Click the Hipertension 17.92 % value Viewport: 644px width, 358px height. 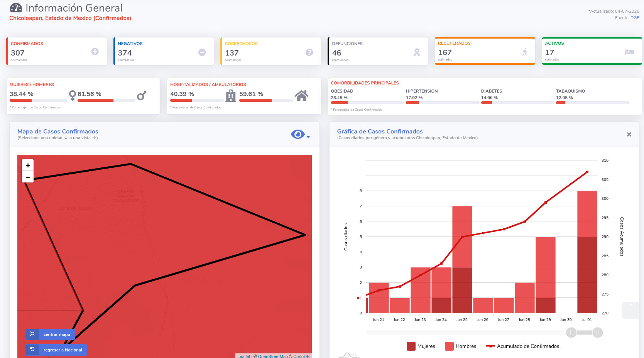tap(414, 98)
